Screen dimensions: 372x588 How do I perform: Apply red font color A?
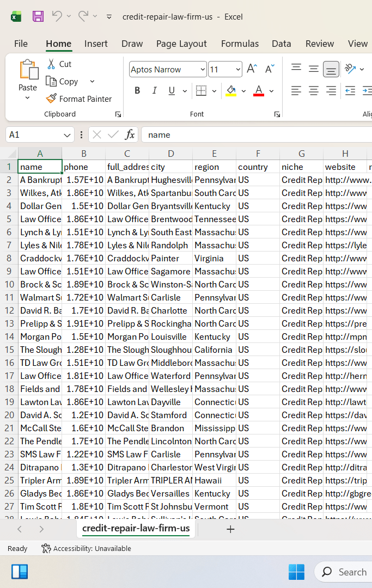[259, 90]
